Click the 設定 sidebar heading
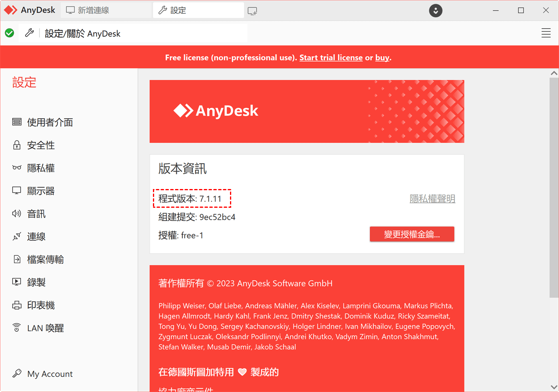This screenshot has width=559, height=392. [x=24, y=82]
